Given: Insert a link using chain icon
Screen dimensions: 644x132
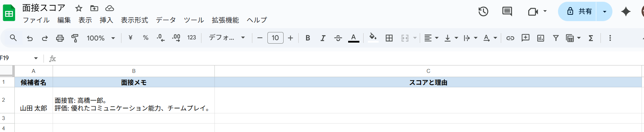Looking at the screenshot, I should pos(510,38).
